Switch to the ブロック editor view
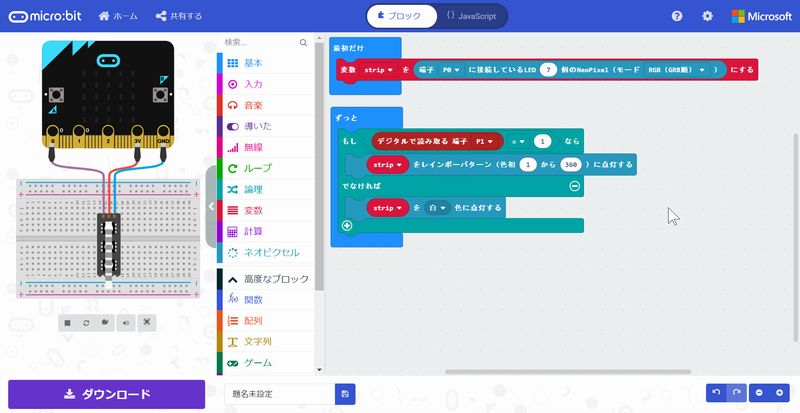The height and width of the screenshot is (413, 800). (x=402, y=16)
